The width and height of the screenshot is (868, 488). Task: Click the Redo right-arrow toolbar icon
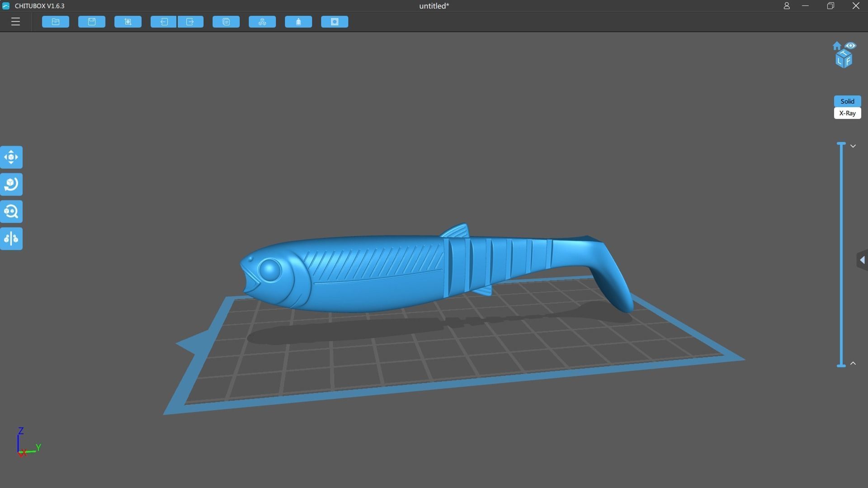tap(190, 22)
